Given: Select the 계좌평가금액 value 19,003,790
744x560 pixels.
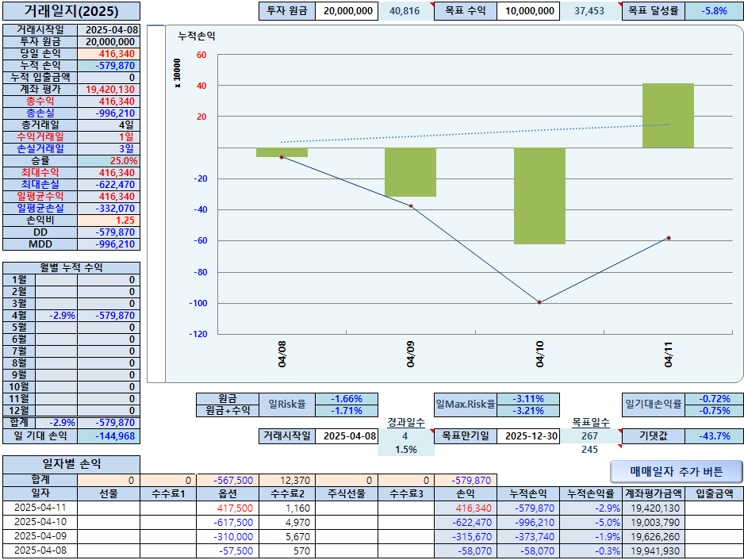Looking at the screenshot, I should tap(653, 522).
